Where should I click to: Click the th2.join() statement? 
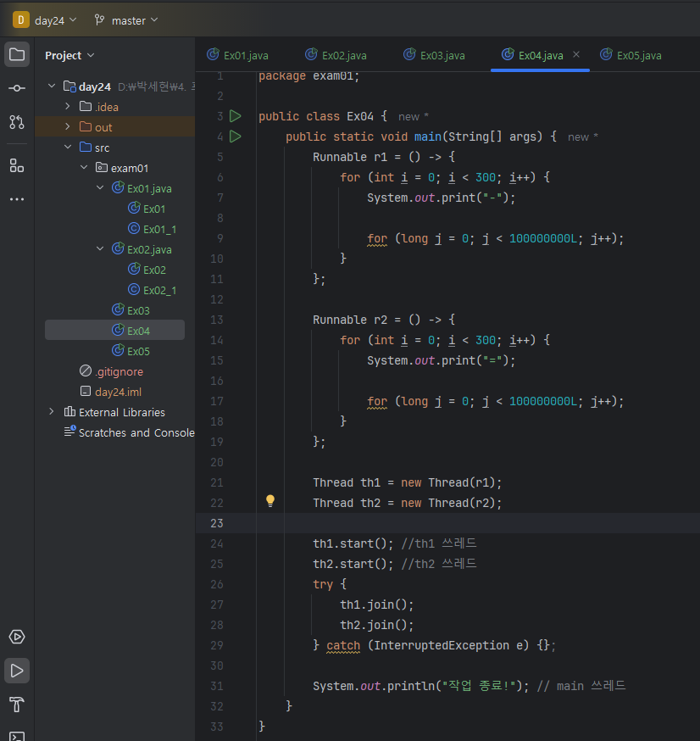[x=377, y=625]
